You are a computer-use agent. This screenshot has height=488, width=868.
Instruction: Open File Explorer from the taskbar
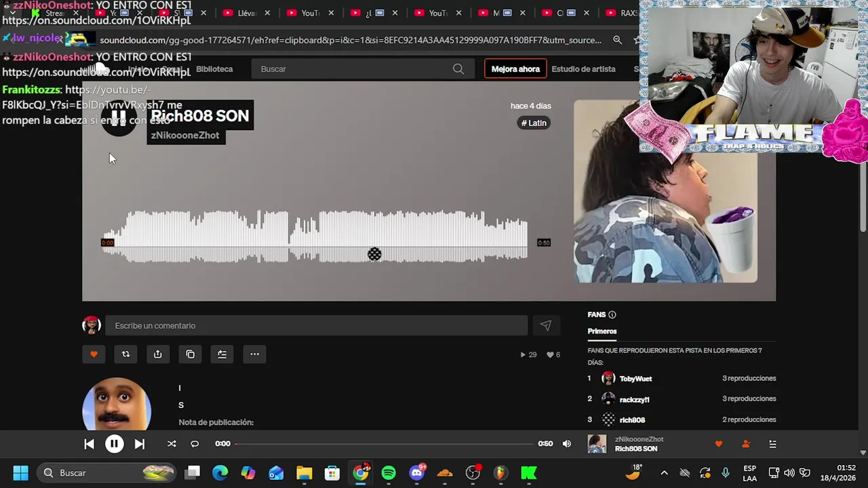304,472
